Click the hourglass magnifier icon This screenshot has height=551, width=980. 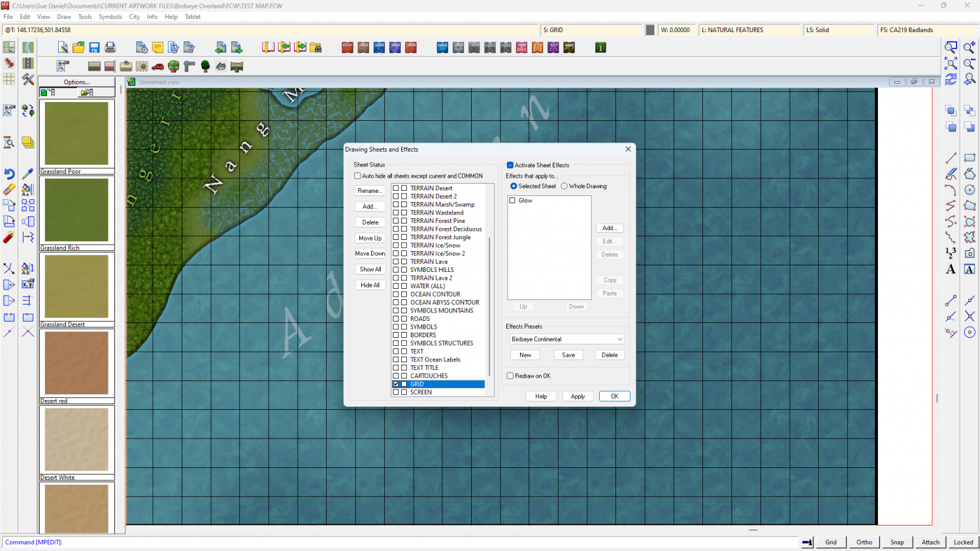[9, 142]
